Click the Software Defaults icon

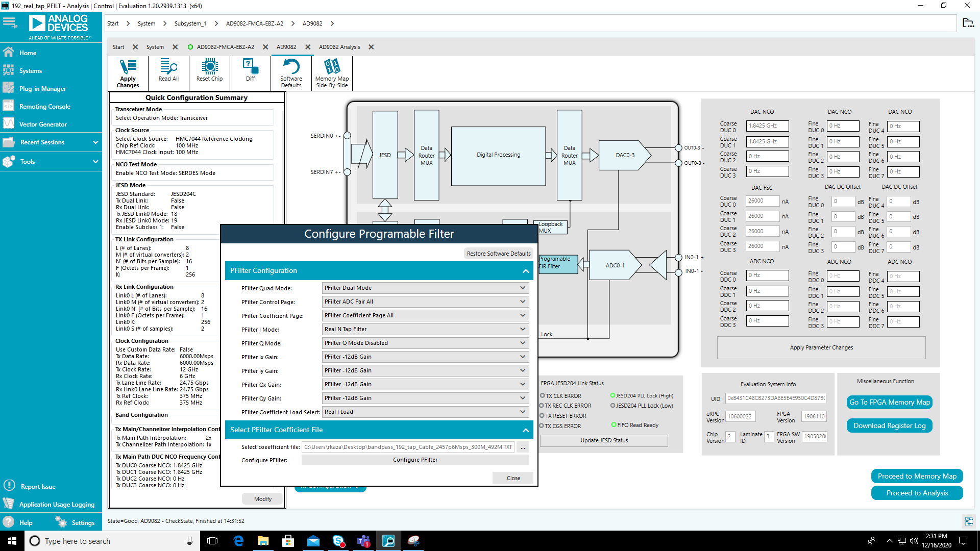[291, 73]
